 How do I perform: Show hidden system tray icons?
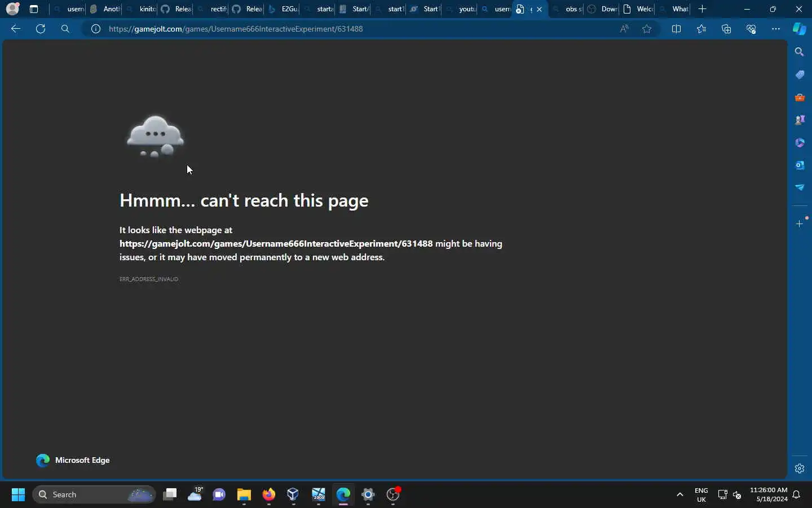click(x=680, y=494)
